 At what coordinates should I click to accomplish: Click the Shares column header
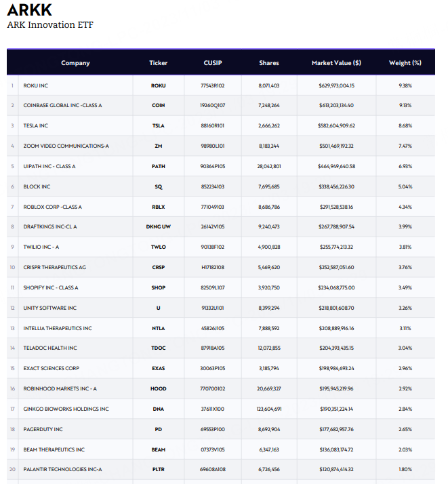click(x=269, y=63)
